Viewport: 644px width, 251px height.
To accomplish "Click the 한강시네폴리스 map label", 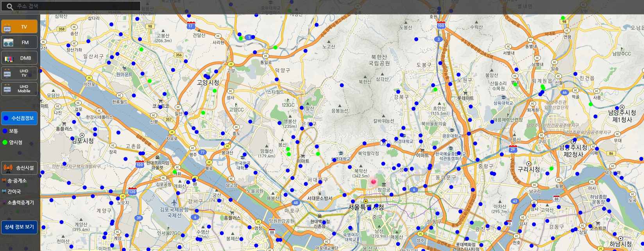I will 99,117.
